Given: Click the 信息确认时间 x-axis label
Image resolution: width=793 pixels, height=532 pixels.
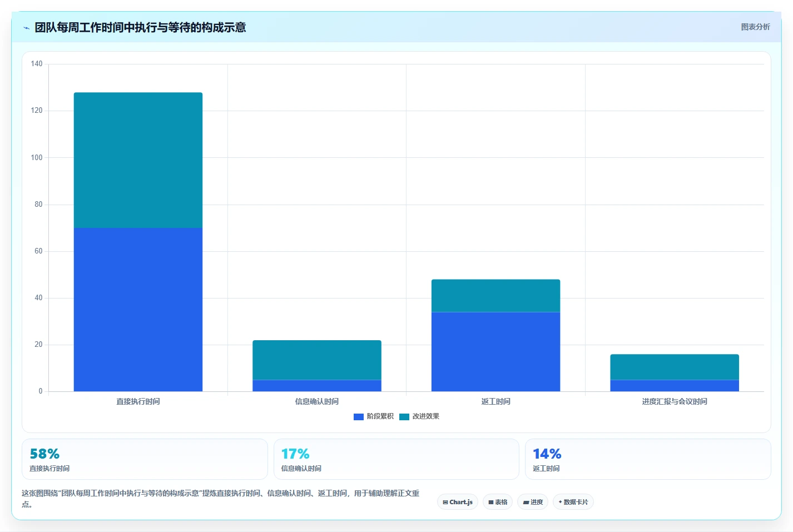Looking at the screenshot, I should point(317,401).
